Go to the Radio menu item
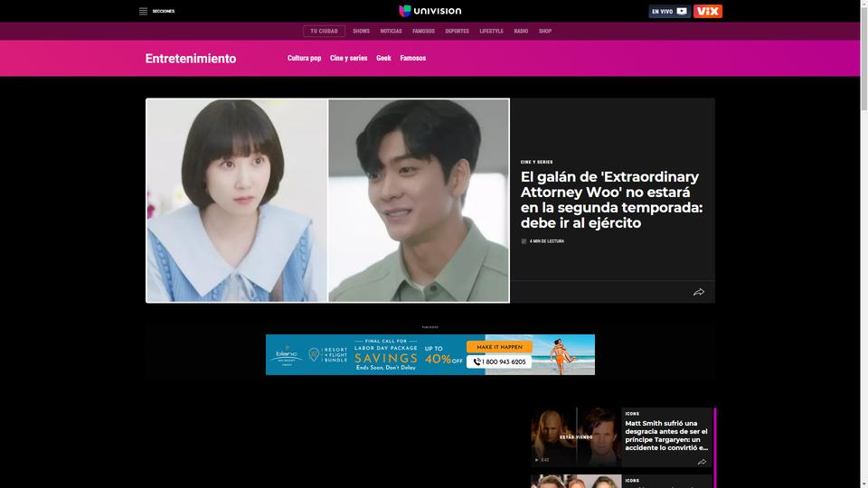This screenshot has width=868, height=488. (x=521, y=31)
